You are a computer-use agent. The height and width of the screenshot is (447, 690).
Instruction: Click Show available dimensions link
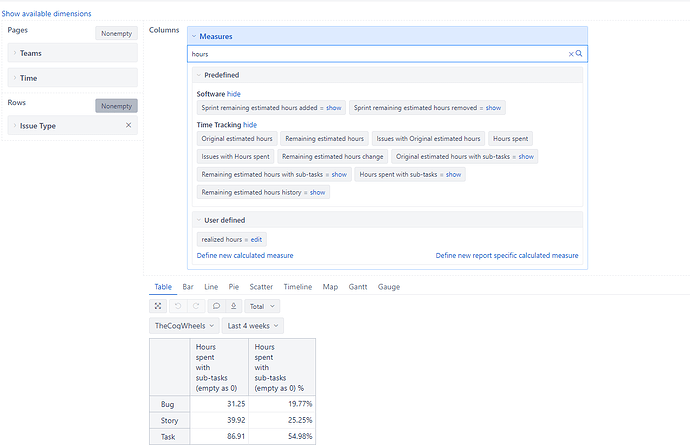[46, 14]
